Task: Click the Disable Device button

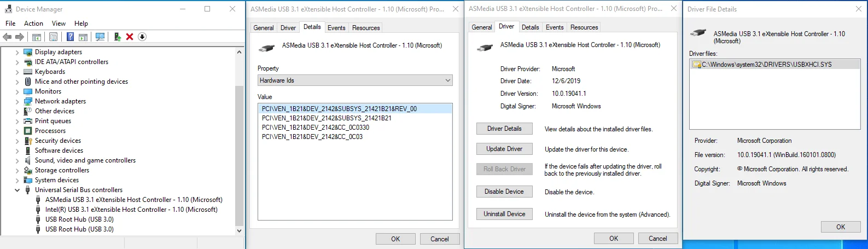Action: click(x=504, y=192)
